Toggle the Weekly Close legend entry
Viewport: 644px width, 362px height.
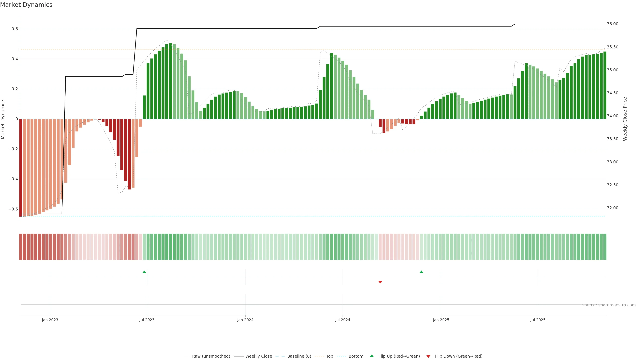[258, 356]
